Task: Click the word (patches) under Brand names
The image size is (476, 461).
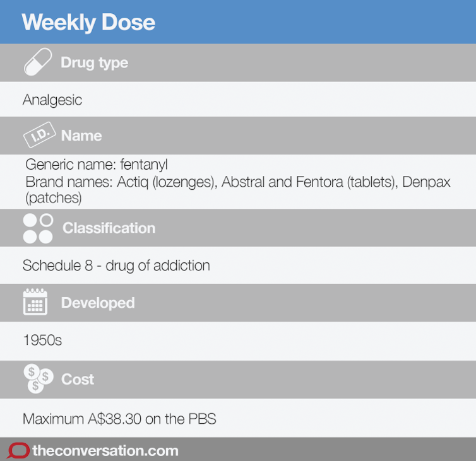Action: click(54, 198)
